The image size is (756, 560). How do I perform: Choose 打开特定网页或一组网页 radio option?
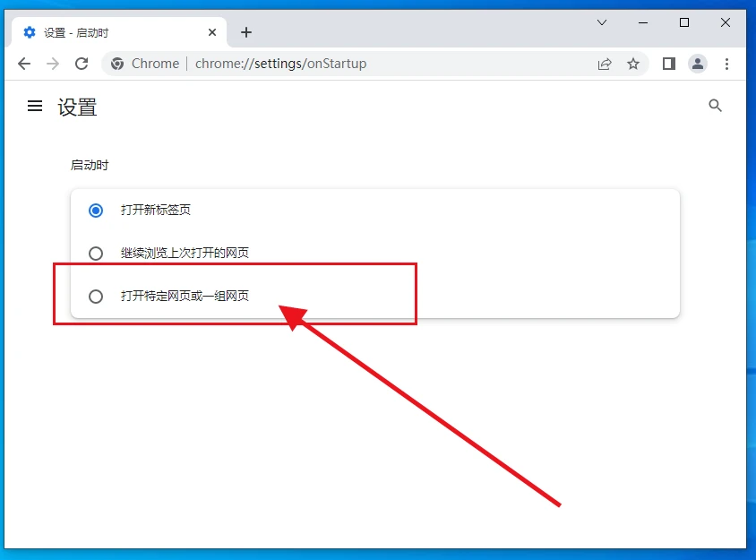pos(96,297)
